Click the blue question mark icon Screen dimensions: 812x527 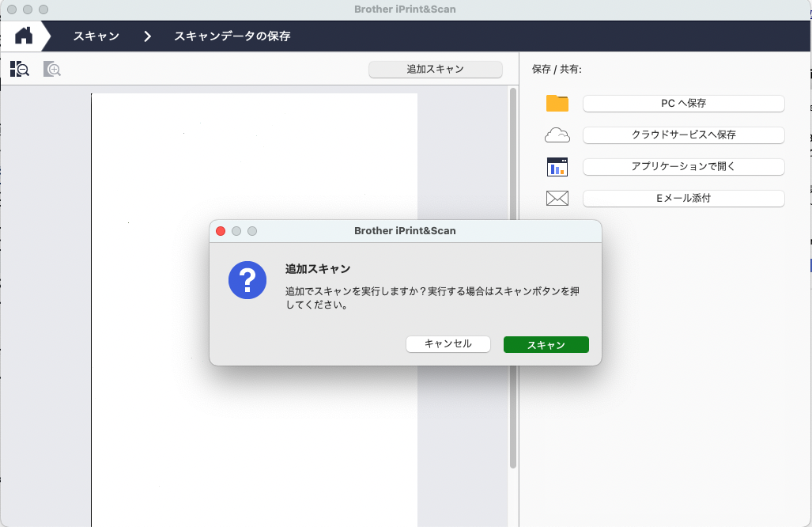(x=247, y=280)
